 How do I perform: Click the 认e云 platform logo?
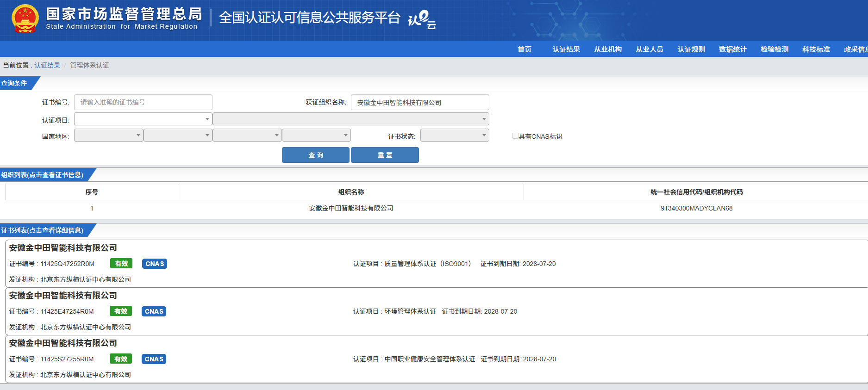421,19
